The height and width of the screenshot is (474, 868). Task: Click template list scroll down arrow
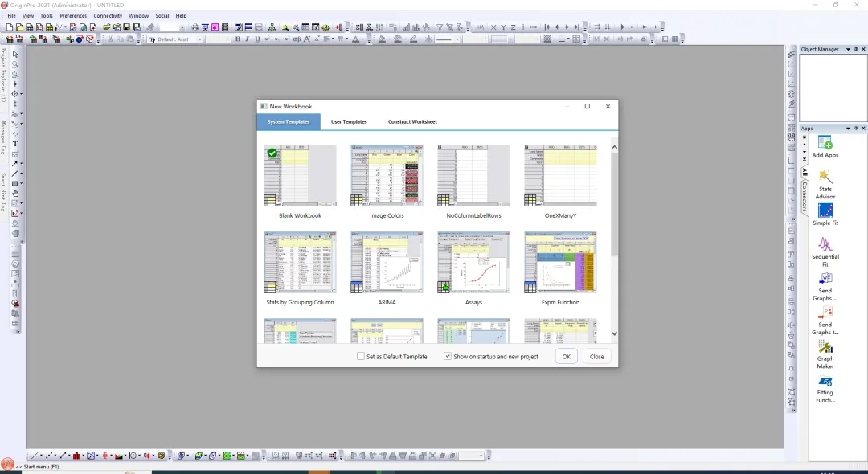click(615, 333)
